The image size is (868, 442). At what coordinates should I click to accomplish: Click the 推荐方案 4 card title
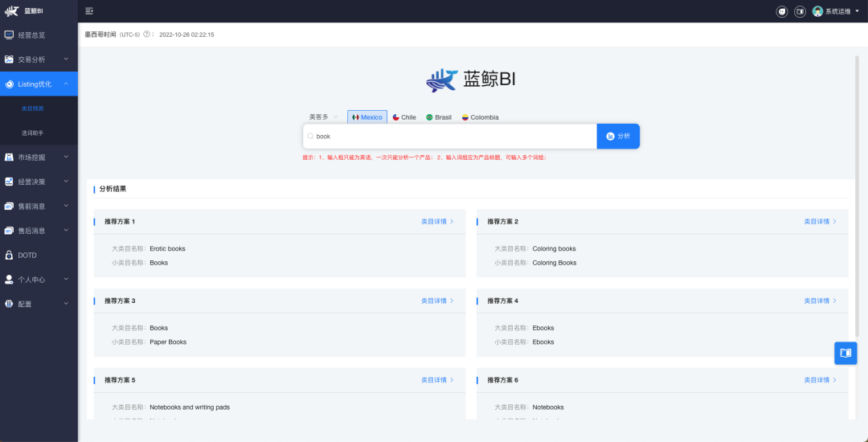[x=502, y=301]
